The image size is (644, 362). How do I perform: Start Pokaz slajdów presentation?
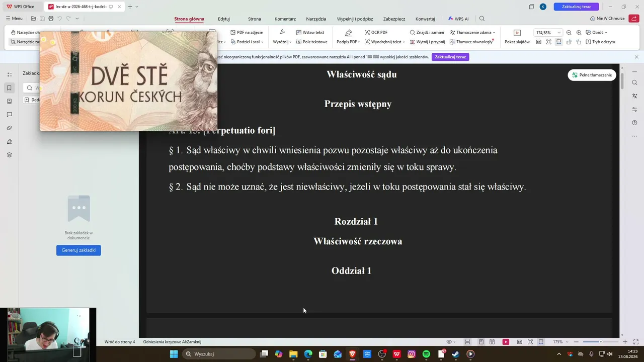point(517,37)
